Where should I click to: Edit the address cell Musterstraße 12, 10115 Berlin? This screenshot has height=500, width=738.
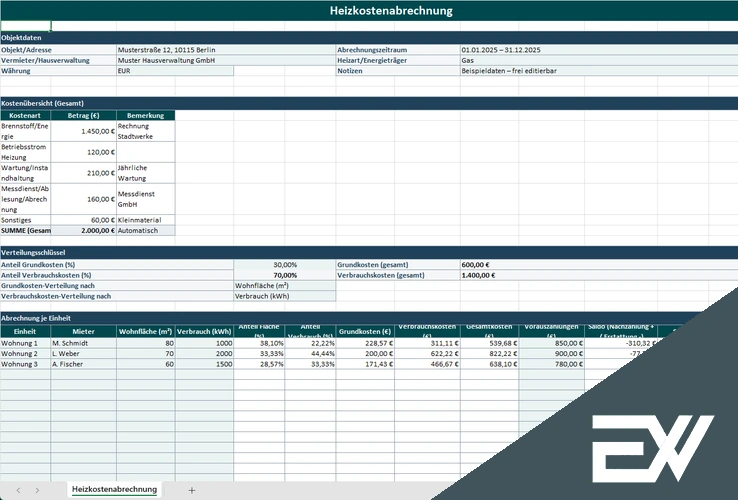pyautogui.click(x=225, y=49)
